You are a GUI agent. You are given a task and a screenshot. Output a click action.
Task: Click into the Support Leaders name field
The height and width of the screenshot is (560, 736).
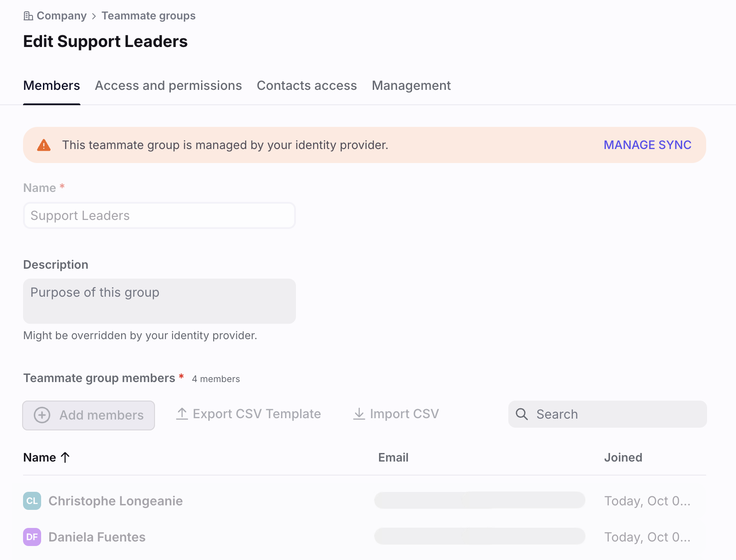(x=159, y=215)
